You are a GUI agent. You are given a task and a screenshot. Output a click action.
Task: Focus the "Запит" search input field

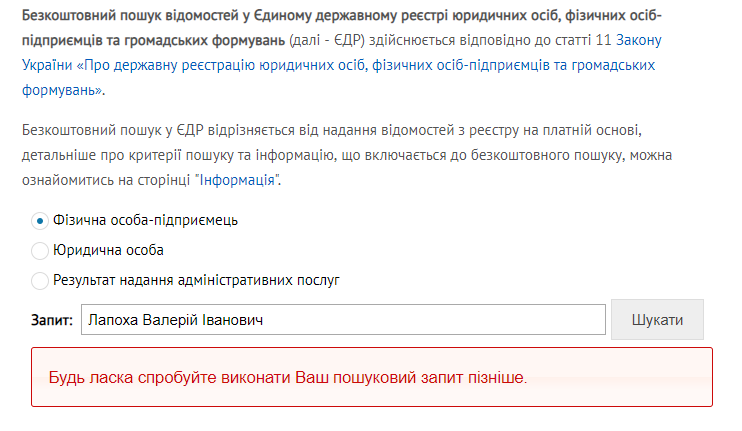pyautogui.click(x=343, y=320)
